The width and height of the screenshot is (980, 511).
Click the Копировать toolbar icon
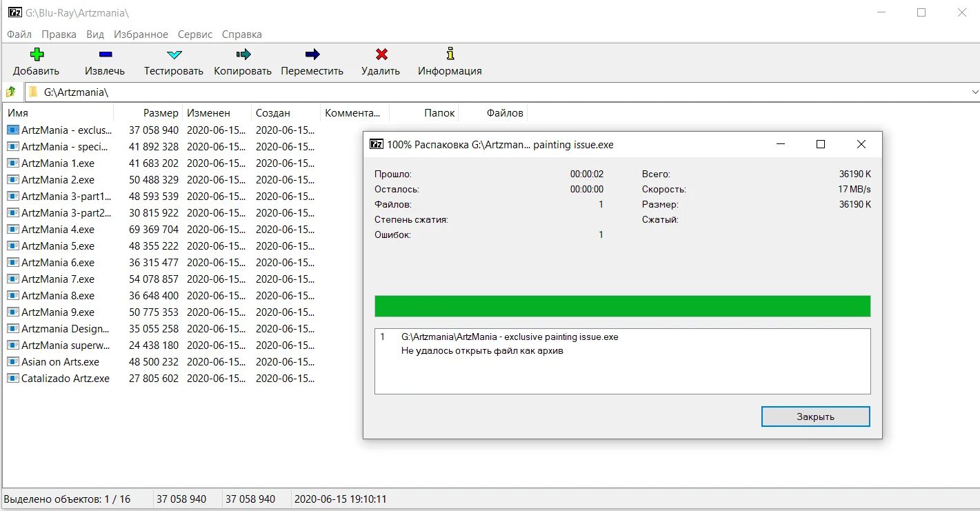243,54
